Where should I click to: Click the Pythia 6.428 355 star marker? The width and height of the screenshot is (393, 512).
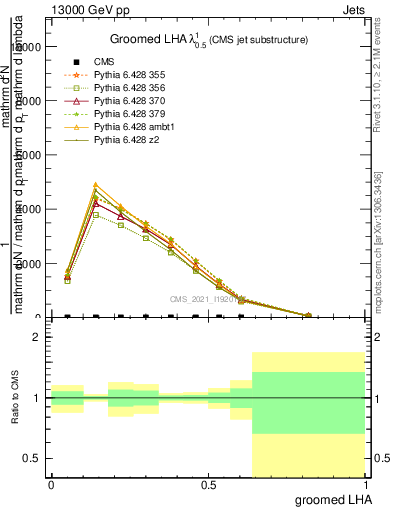[76, 75]
